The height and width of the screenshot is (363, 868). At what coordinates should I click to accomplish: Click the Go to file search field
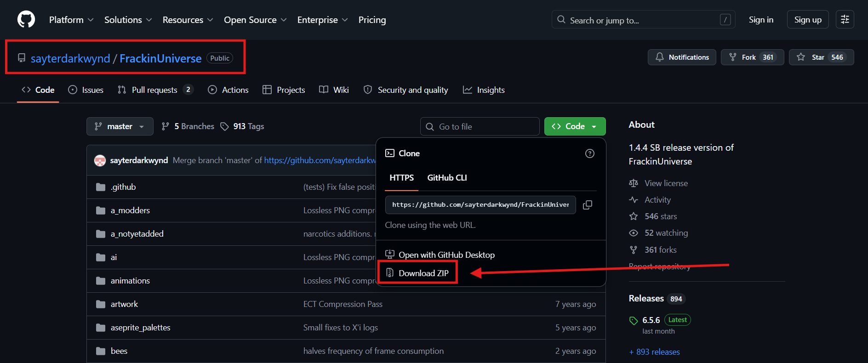(480, 126)
